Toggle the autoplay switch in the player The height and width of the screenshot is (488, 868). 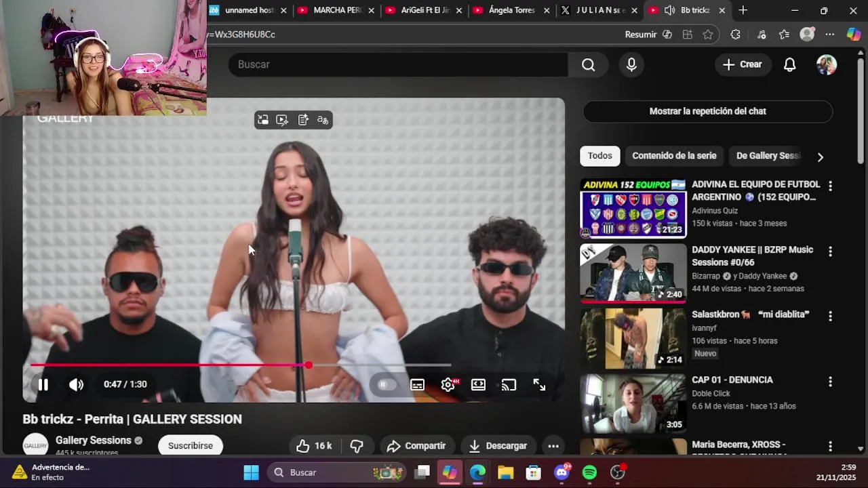pos(386,384)
